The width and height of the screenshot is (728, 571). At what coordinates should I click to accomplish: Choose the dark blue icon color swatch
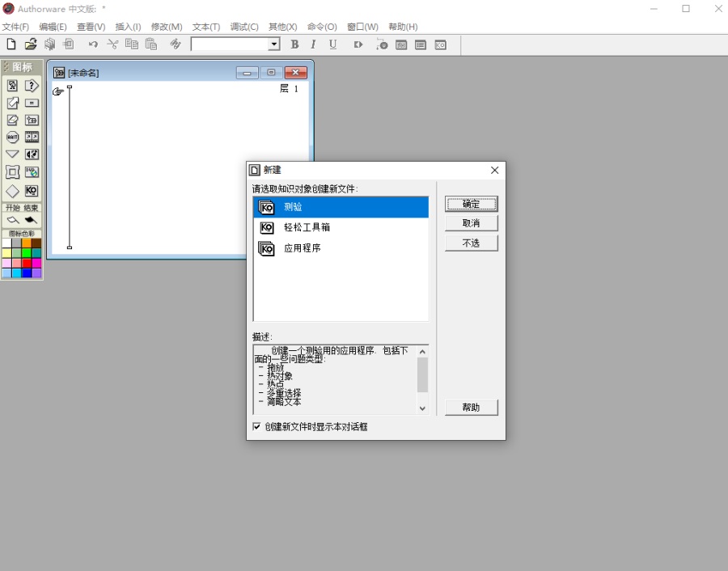tap(27, 273)
